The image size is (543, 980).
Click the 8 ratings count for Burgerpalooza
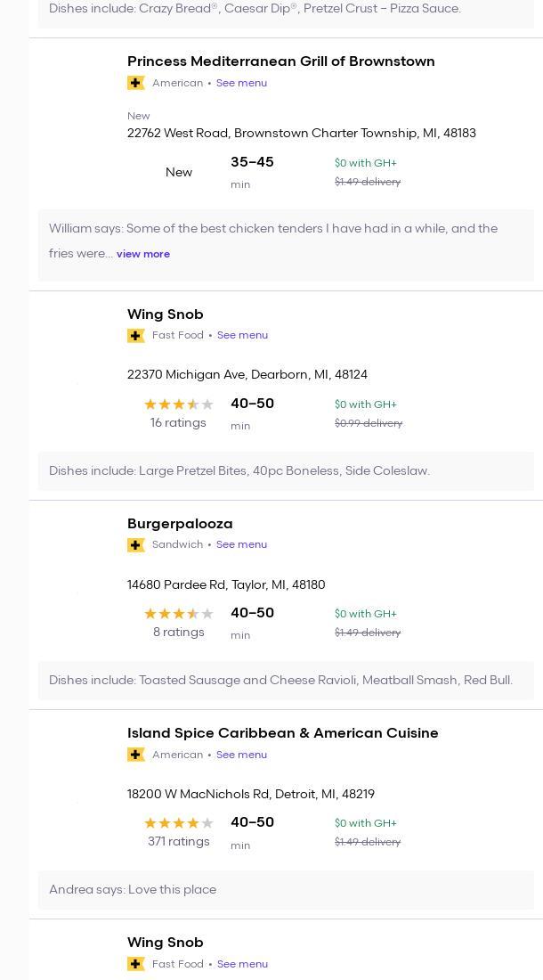coord(178,633)
